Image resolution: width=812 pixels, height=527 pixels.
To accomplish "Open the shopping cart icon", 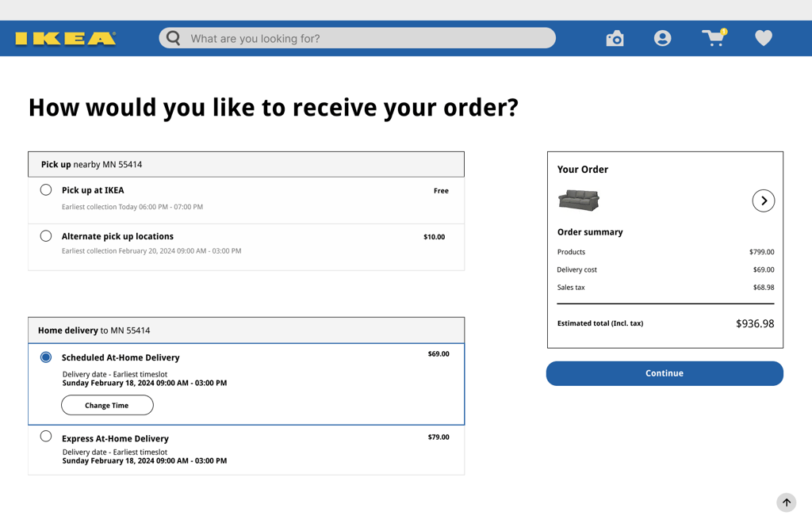I will pyautogui.click(x=714, y=38).
